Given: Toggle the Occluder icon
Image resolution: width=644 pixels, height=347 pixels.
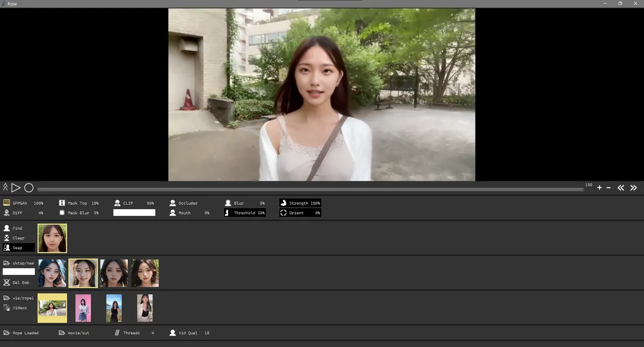Looking at the screenshot, I should click(x=173, y=203).
